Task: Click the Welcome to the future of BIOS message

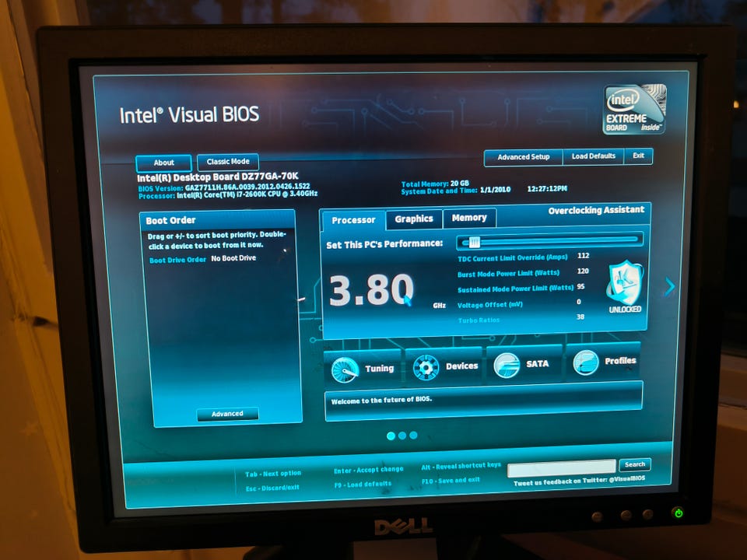Action: point(381,400)
